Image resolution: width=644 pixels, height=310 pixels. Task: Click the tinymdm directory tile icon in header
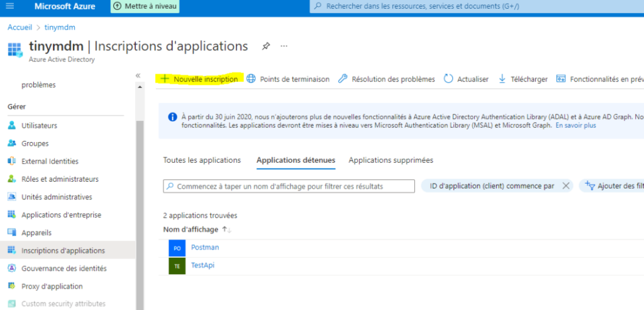[x=15, y=49]
